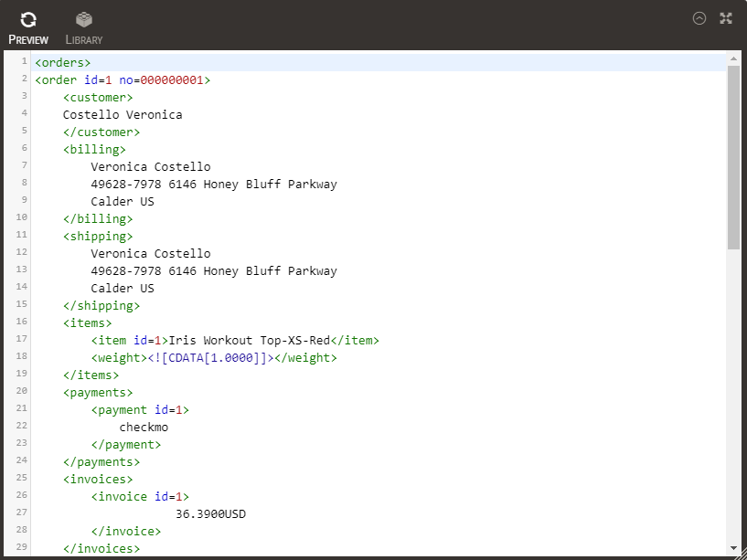
Task: Click the <payment id=1> tag
Action: [140, 410]
